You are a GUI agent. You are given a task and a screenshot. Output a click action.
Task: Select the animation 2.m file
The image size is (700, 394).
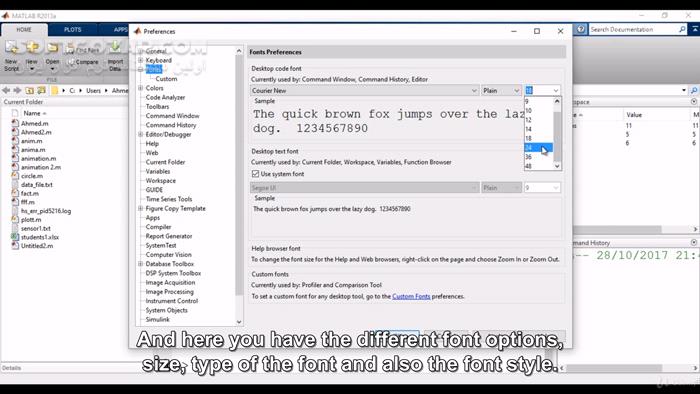(41, 167)
